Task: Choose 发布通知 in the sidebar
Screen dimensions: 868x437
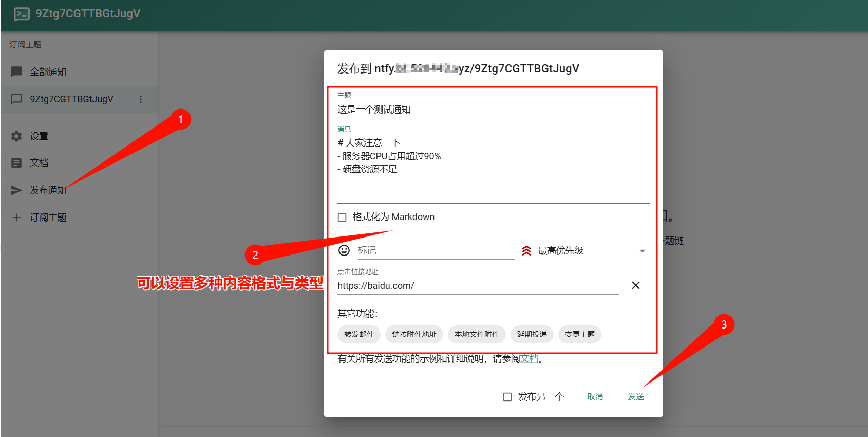Action: 79,190
